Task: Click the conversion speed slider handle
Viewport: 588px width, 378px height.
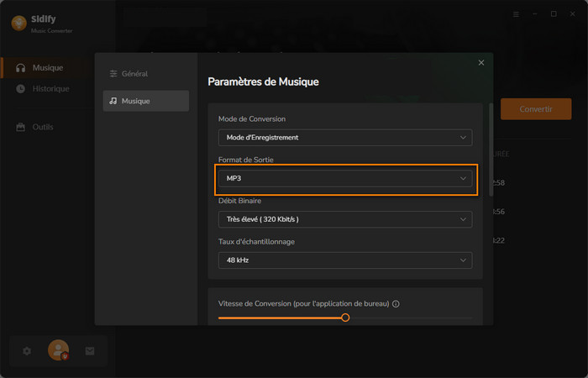Action: 345,318
